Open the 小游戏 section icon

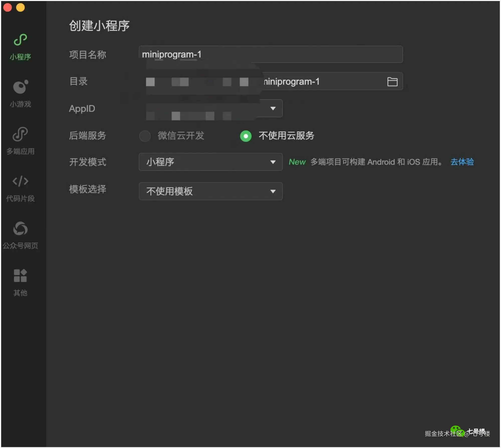coord(20,87)
